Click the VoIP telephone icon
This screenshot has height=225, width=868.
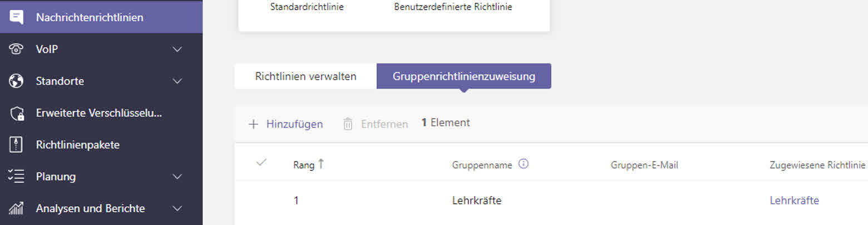tap(17, 49)
